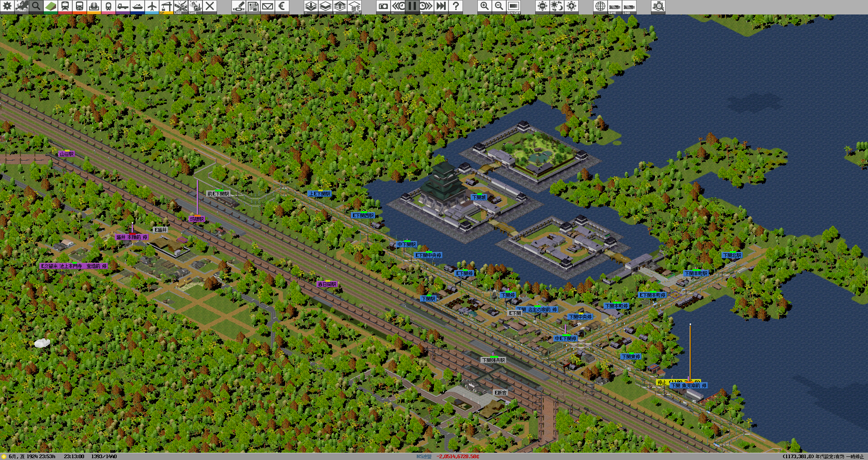Open the airplane construction tools
868x460 pixels.
pyautogui.click(x=152, y=6)
